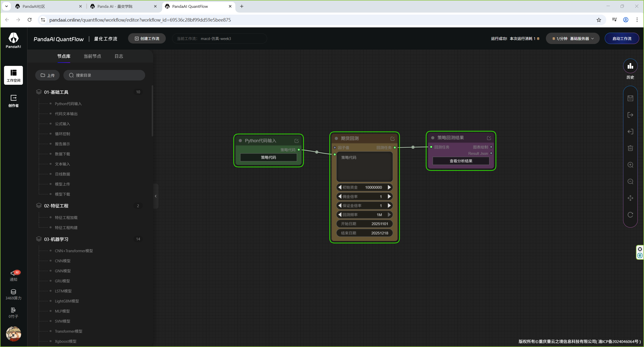The image size is (644, 347).
Task: Open the 工作空间 workspace sidebar icon
Action: pyautogui.click(x=13, y=75)
